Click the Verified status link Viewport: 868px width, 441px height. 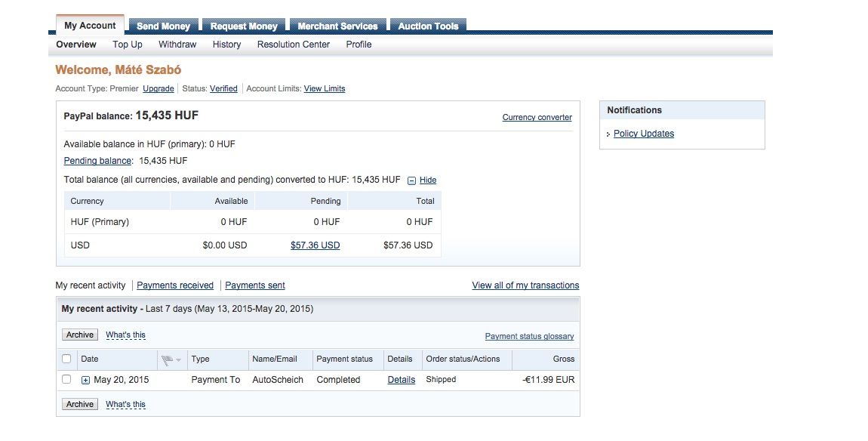pos(223,88)
